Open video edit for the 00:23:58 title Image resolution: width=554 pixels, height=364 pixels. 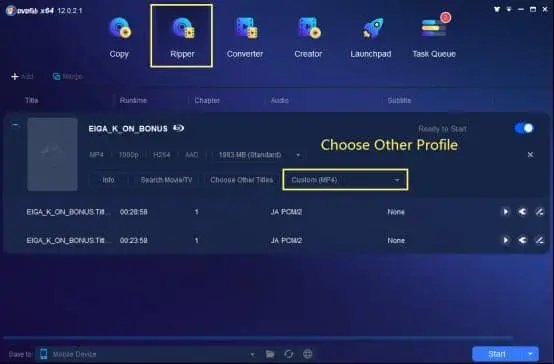click(539, 240)
